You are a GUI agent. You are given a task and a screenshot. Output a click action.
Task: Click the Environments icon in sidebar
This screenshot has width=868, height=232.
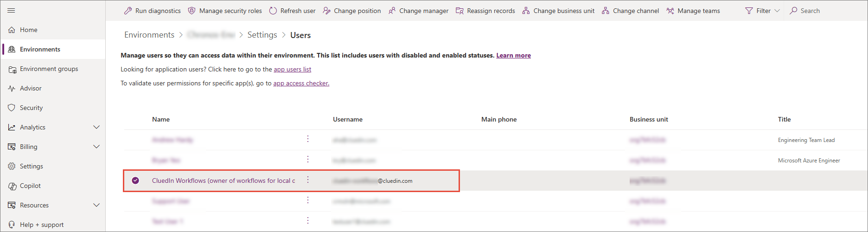click(12, 49)
